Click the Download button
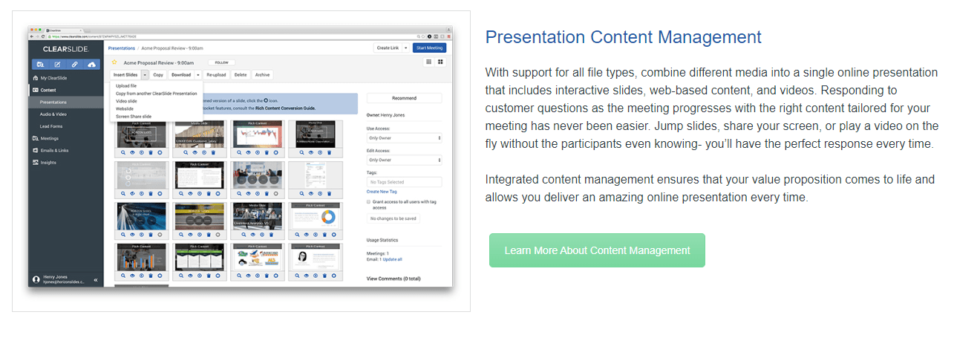980x338 pixels. (181, 75)
